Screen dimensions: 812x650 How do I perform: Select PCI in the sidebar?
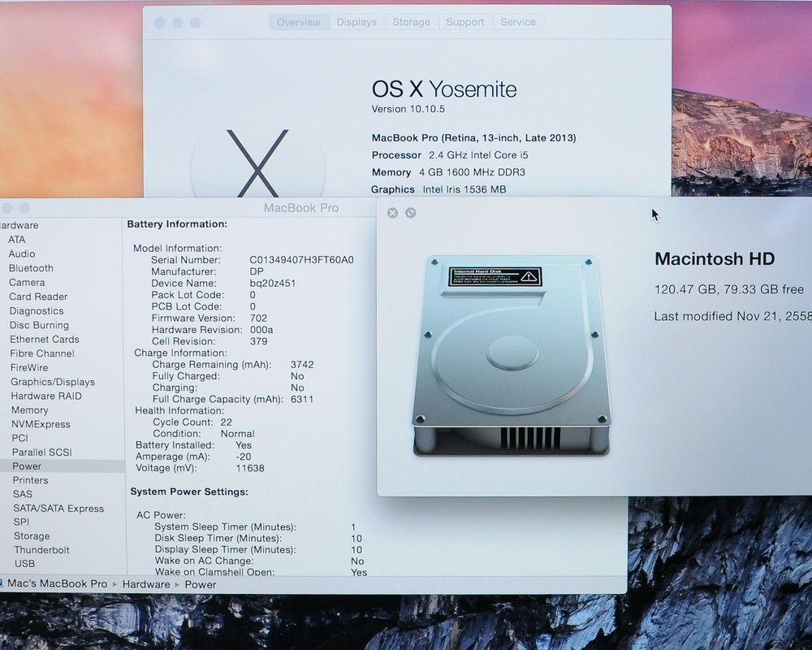click(19, 438)
